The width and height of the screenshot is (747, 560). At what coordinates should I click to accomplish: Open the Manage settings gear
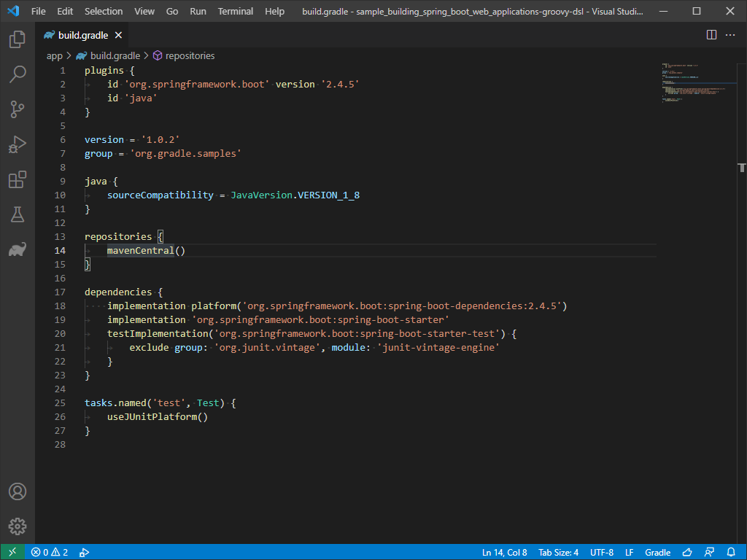(18, 526)
